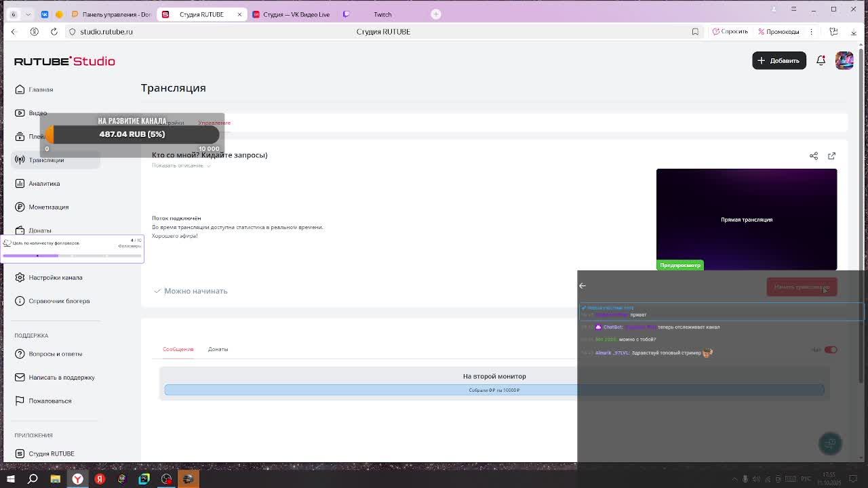
Task: Bookmark this page icon
Action: point(695,31)
